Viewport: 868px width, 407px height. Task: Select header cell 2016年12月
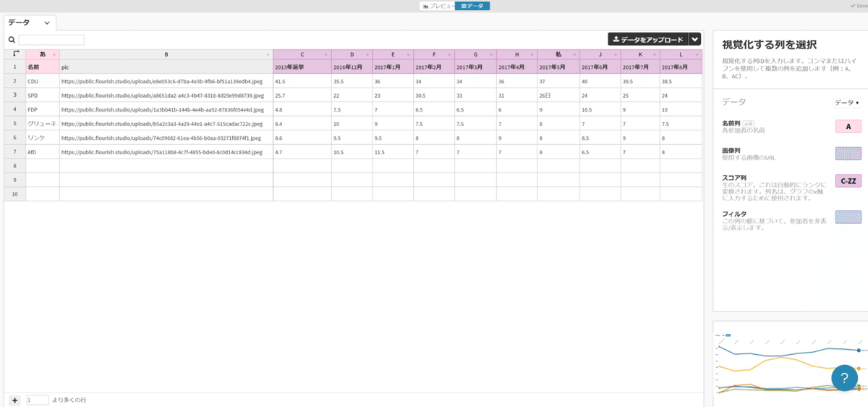(352, 67)
